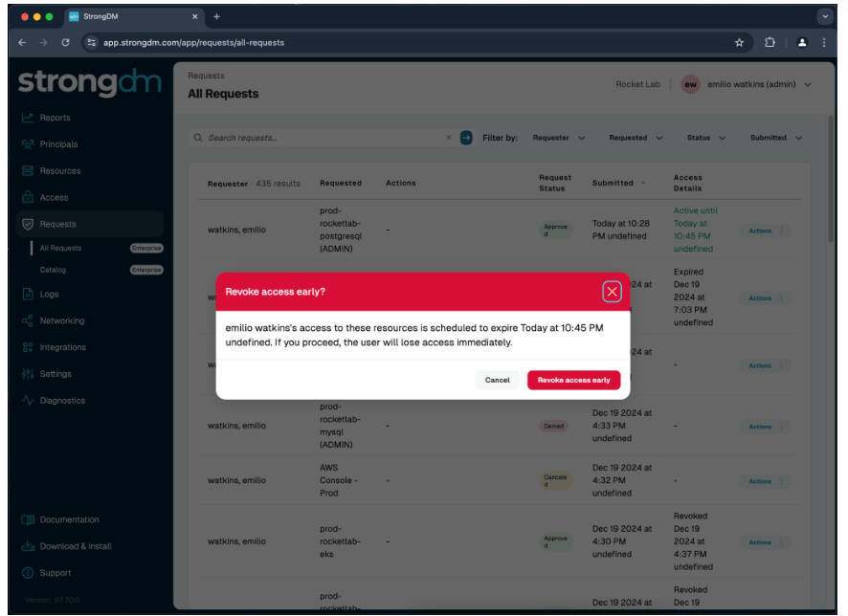Open the Documentation link
The width and height of the screenshot is (848, 616).
[x=69, y=520]
